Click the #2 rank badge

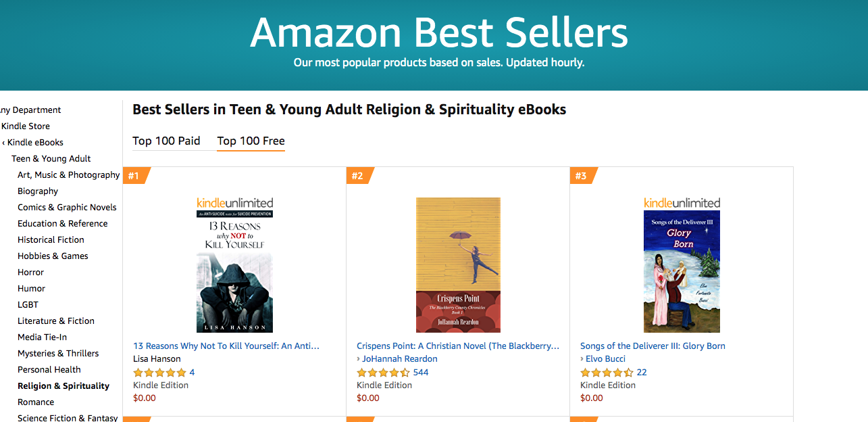pos(358,177)
